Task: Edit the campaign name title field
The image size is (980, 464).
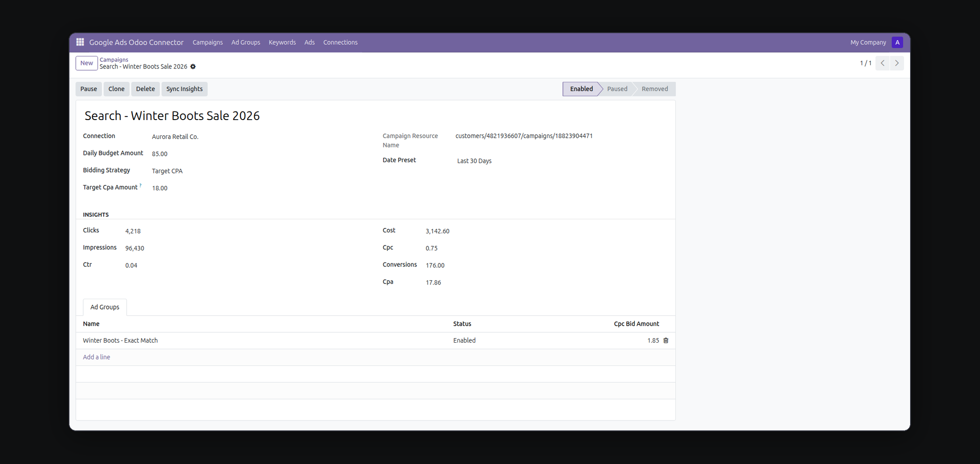Action: tap(375, 116)
